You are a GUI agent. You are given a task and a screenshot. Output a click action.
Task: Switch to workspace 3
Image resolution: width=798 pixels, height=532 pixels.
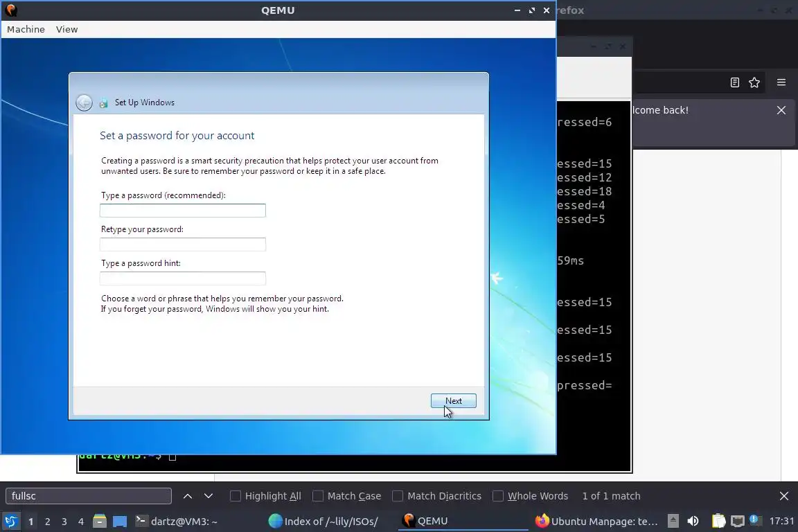pyautogui.click(x=64, y=522)
